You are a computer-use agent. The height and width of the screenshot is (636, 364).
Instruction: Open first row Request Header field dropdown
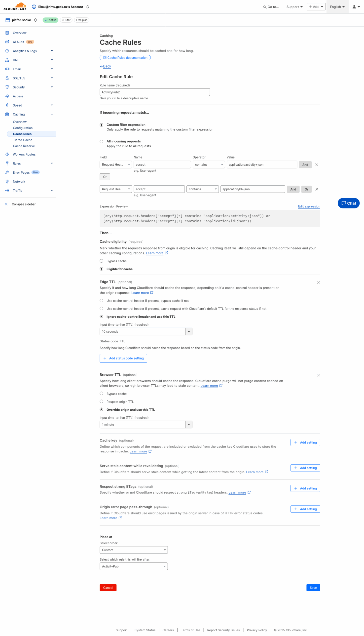116,164
